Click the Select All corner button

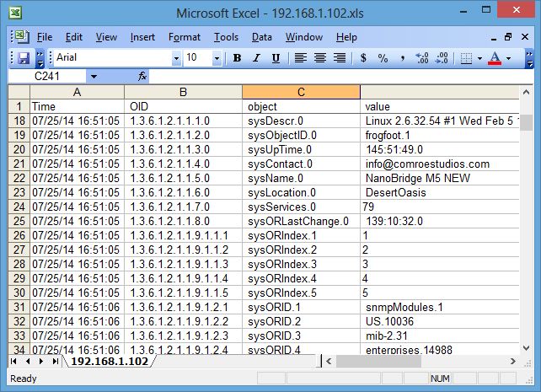pyautogui.click(x=19, y=92)
